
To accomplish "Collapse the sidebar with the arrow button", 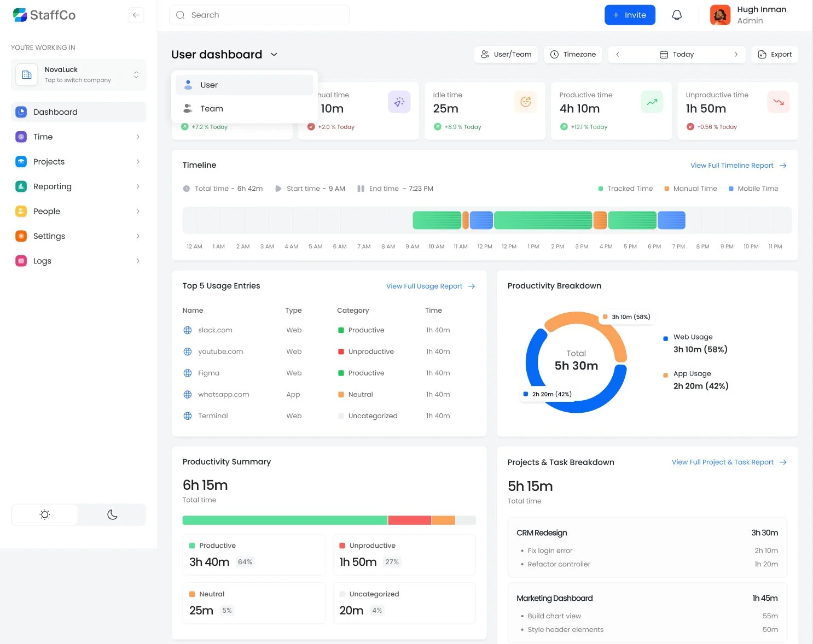I will [x=136, y=15].
